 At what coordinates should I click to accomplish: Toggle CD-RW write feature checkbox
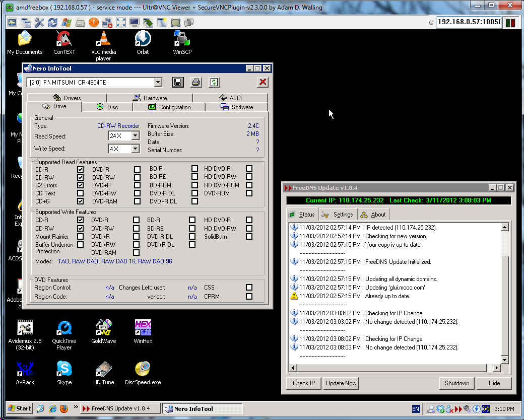tap(80, 228)
